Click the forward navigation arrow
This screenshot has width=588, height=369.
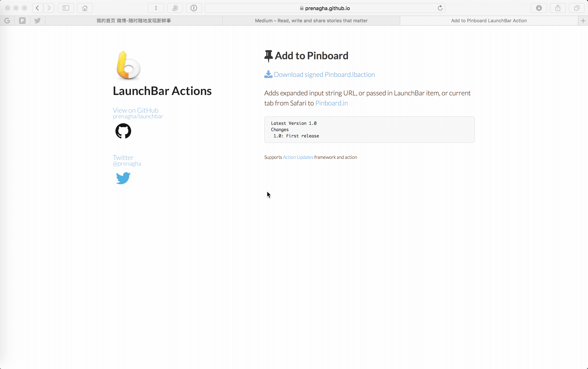pyautogui.click(x=49, y=8)
